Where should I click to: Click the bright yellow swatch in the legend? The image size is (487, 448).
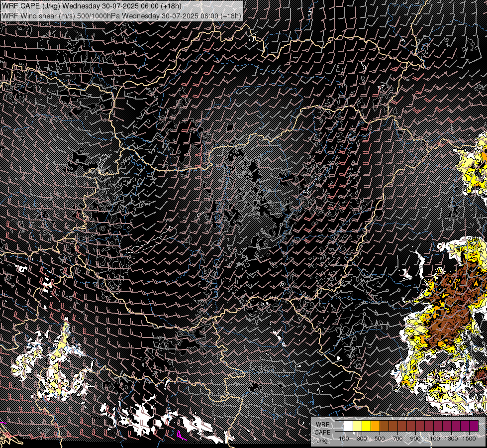[x=367, y=426]
